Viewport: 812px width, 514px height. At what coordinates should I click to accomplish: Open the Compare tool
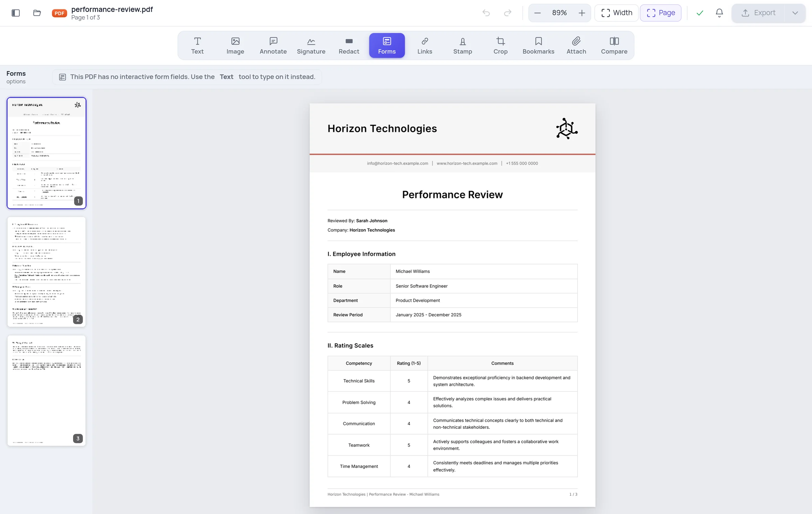614,46
